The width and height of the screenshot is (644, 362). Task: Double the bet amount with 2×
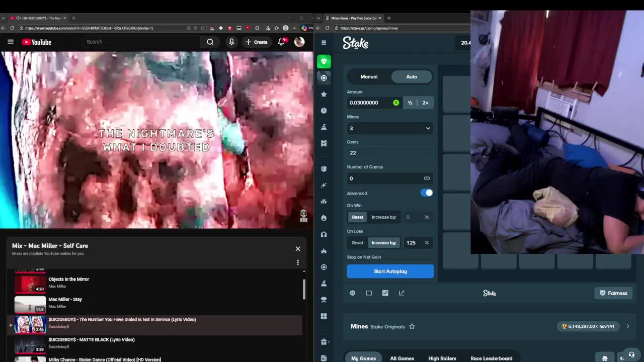tap(426, 103)
